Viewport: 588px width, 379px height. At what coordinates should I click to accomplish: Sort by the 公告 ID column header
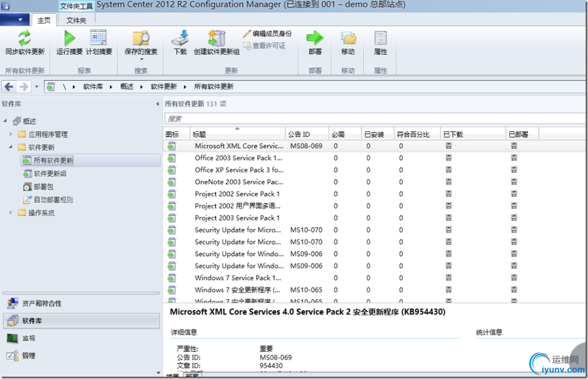coord(307,134)
